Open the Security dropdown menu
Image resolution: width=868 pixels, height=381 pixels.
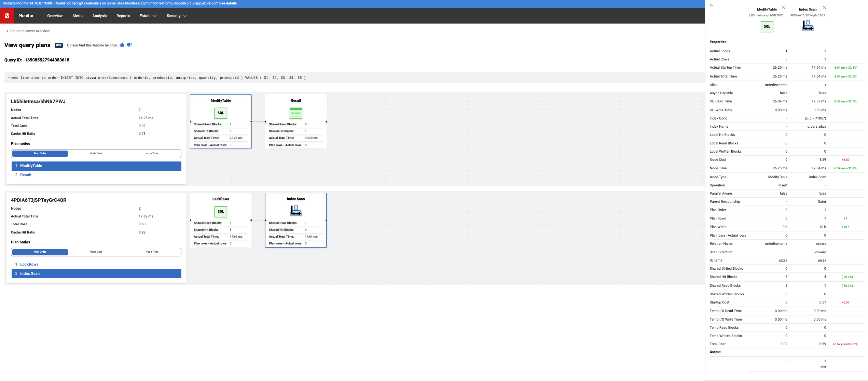tap(176, 16)
